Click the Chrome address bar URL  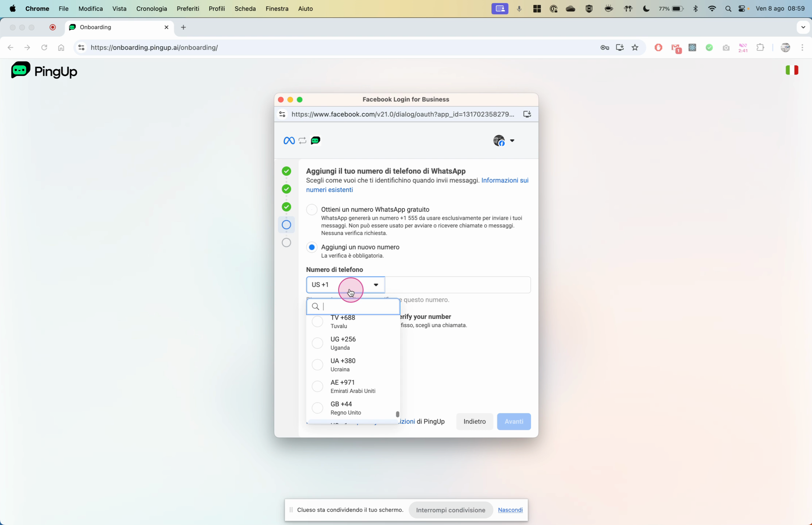(x=154, y=47)
